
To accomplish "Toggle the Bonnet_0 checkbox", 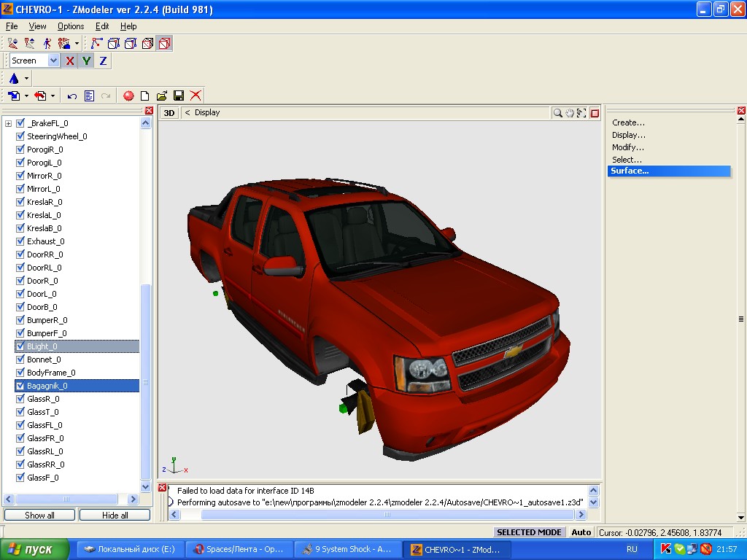I will 20,359.
